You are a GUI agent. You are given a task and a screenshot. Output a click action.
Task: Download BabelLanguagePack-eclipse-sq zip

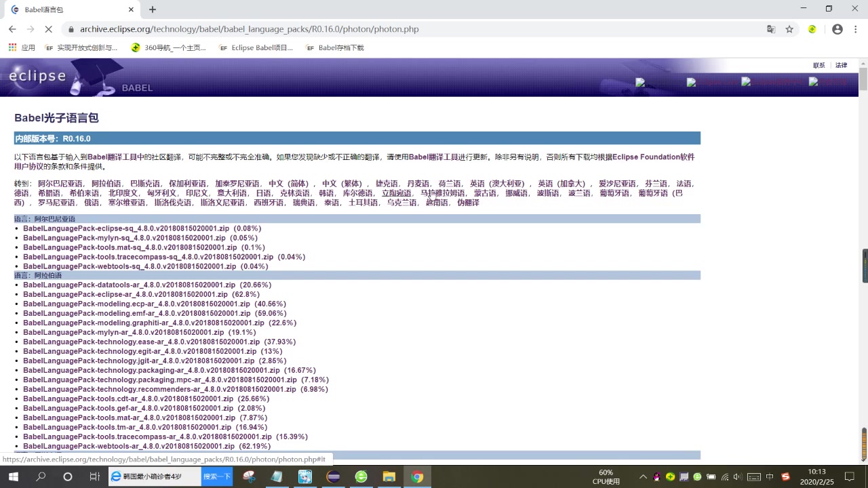tap(126, 228)
